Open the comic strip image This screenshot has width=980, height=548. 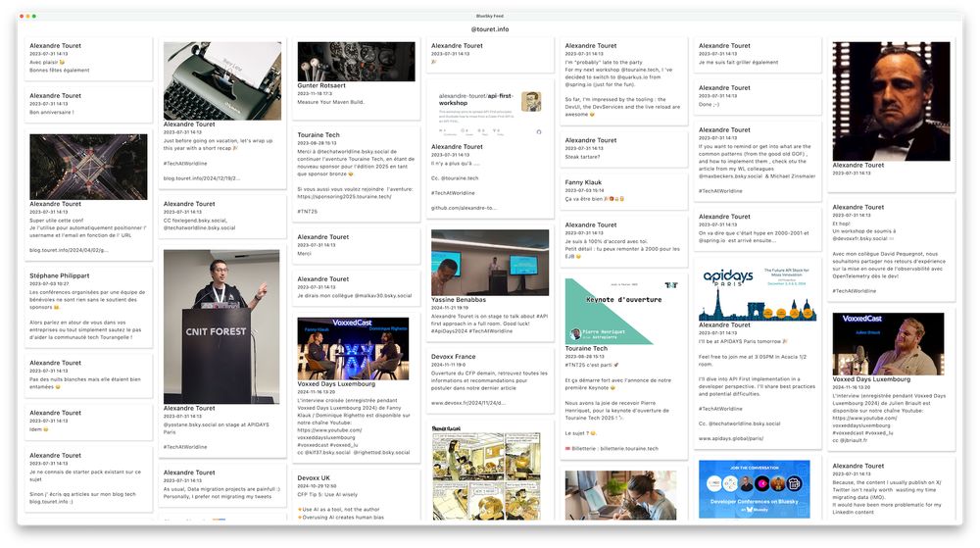tap(486, 472)
